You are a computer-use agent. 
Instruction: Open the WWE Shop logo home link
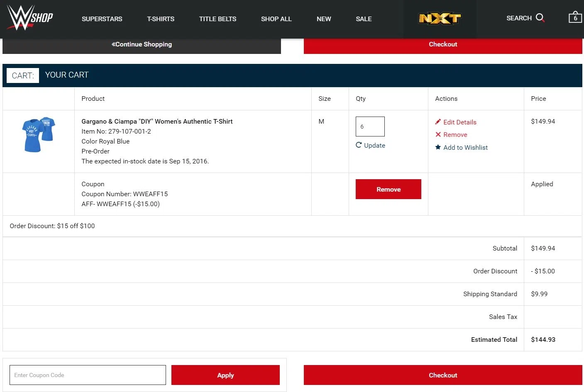click(x=30, y=17)
